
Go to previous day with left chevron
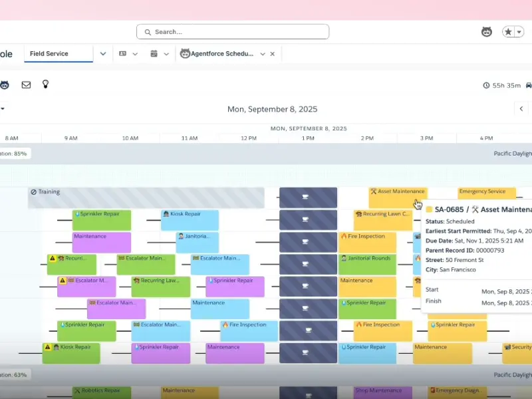click(x=521, y=108)
